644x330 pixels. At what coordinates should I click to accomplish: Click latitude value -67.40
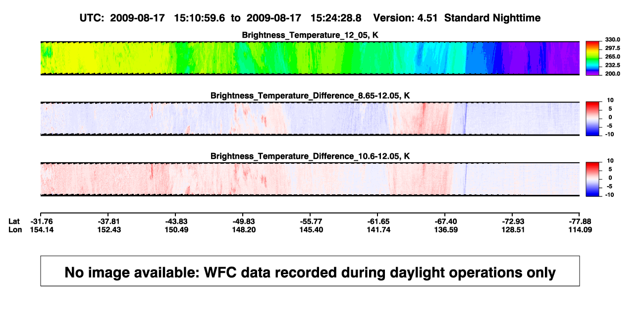coord(445,221)
